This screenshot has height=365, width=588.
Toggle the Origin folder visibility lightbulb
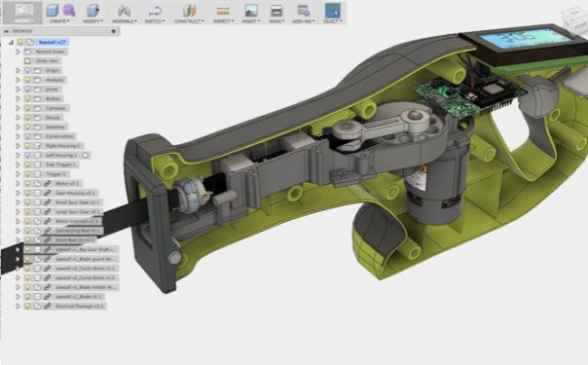click(27, 70)
